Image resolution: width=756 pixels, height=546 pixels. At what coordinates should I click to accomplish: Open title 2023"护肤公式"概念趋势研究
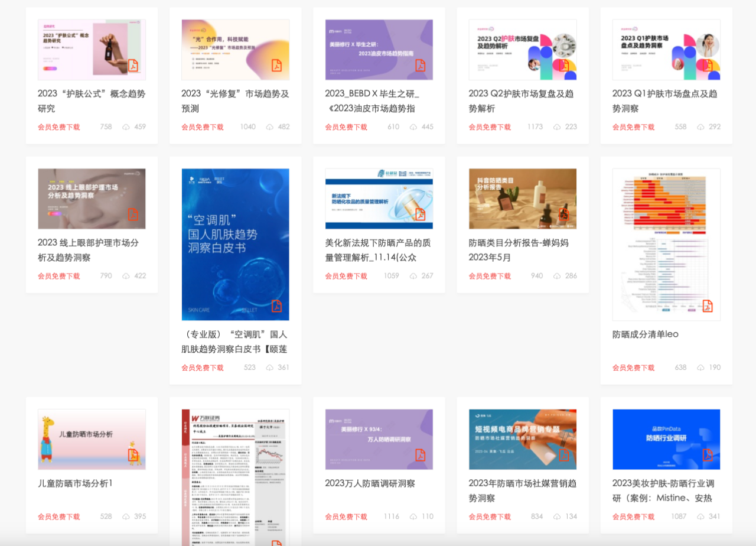tap(92, 101)
